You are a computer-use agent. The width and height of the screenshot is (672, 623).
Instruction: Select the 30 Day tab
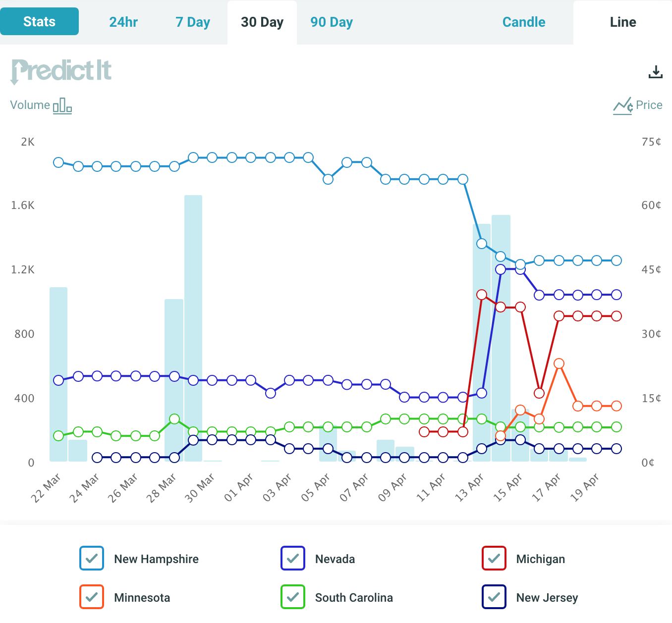point(262,22)
